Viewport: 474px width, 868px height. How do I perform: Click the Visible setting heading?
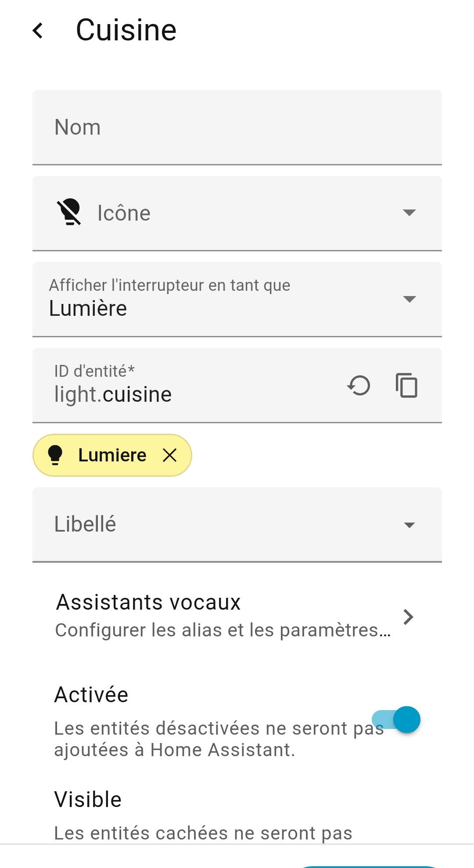click(88, 800)
